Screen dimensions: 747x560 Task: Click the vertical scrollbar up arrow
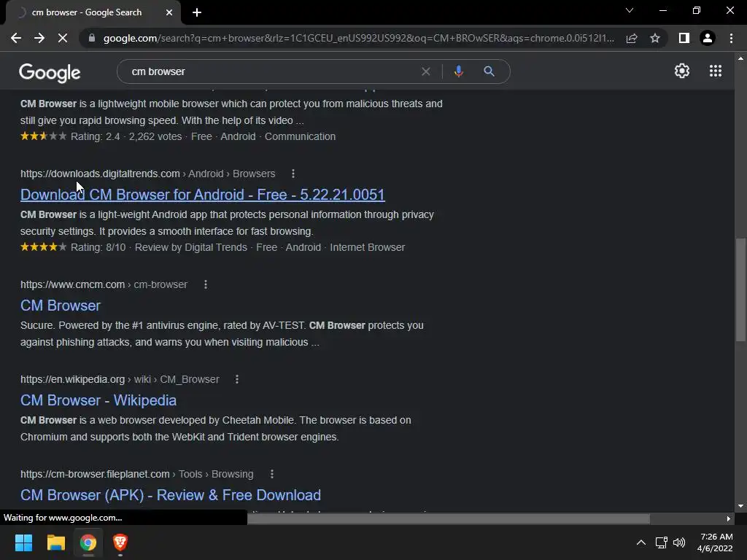click(x=740, y=58)
